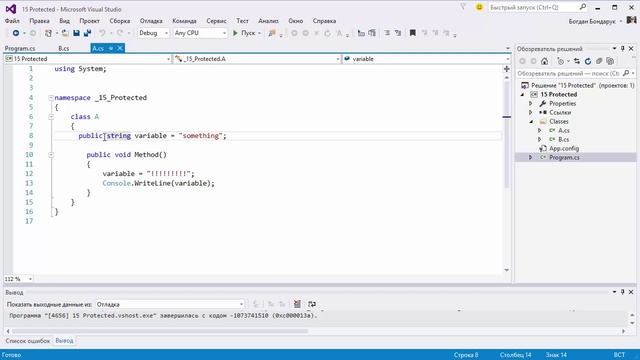
Task: Click Output panel horizontal scrollbar
Action: [x=159, y=331]
